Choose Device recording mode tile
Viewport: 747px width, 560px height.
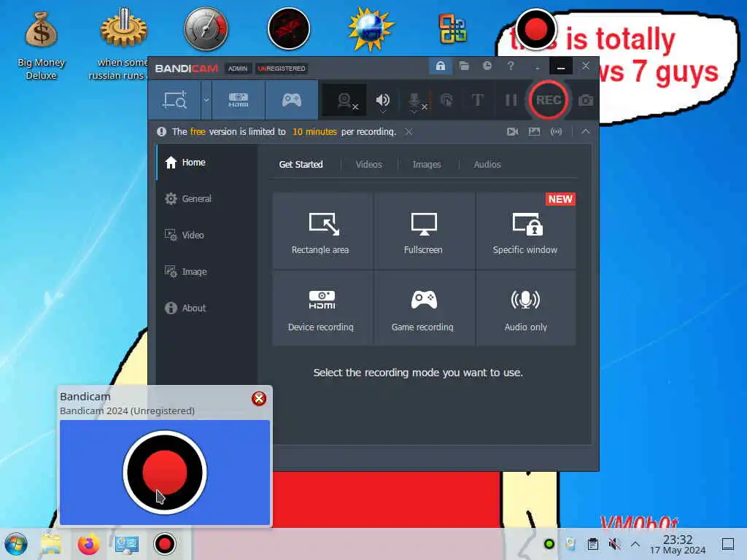point(322,308)
